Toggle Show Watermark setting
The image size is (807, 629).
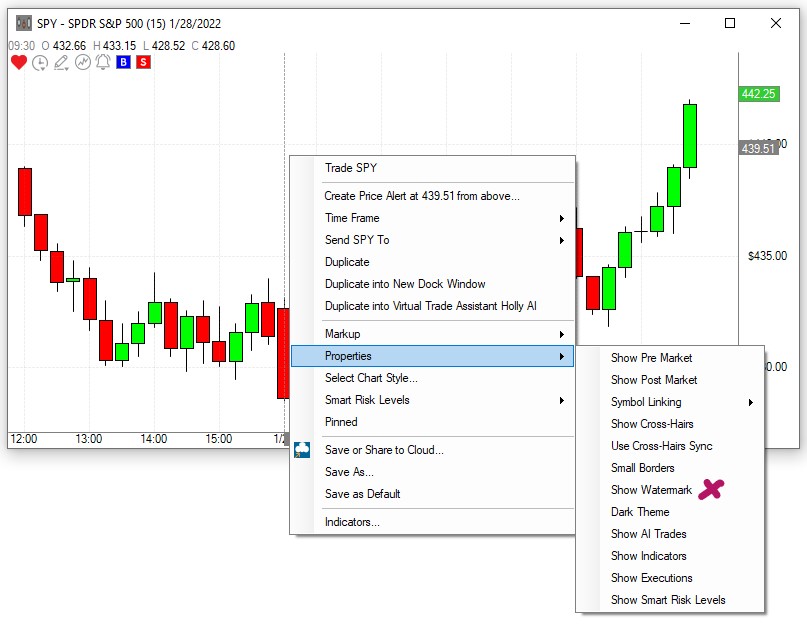coord(651,490)
